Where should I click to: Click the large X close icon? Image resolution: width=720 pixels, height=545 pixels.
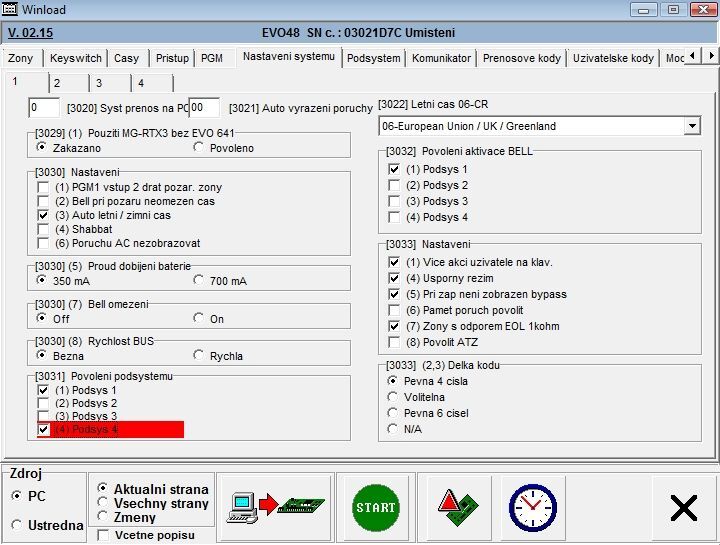tap(683, 508)
